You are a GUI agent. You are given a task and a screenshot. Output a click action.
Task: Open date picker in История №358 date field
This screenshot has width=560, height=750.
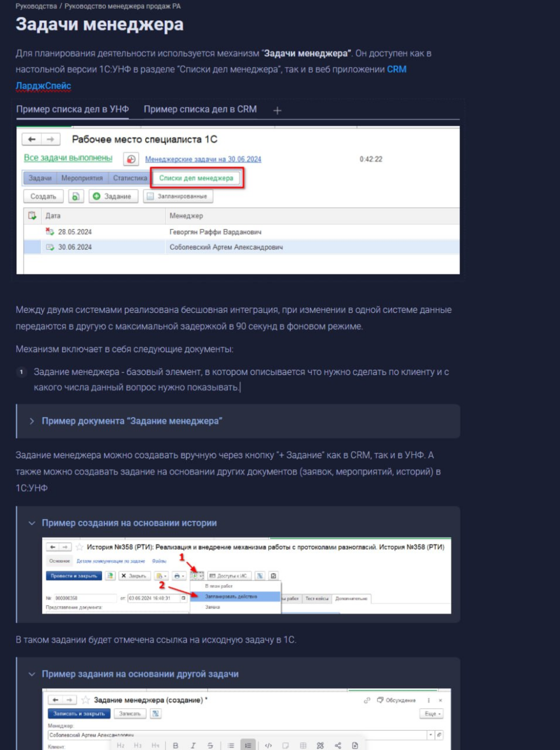[x=184, y=598]
